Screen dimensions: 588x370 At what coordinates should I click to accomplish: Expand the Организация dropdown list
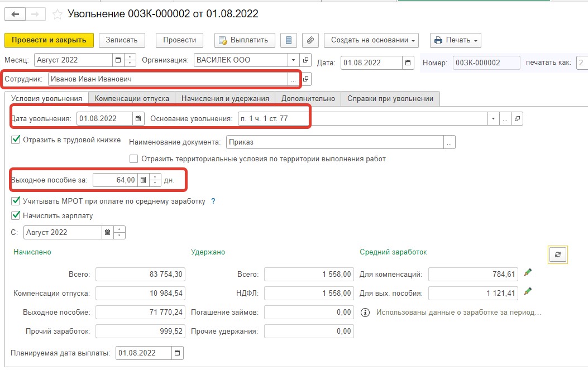[293, 60]
